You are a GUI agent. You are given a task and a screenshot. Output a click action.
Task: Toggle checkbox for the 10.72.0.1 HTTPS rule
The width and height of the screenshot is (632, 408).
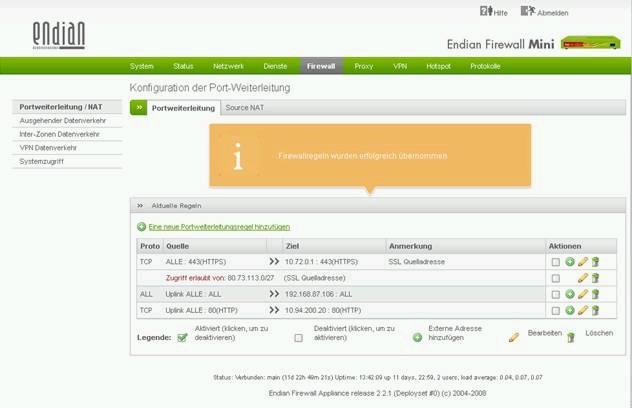tap(556, 262)
